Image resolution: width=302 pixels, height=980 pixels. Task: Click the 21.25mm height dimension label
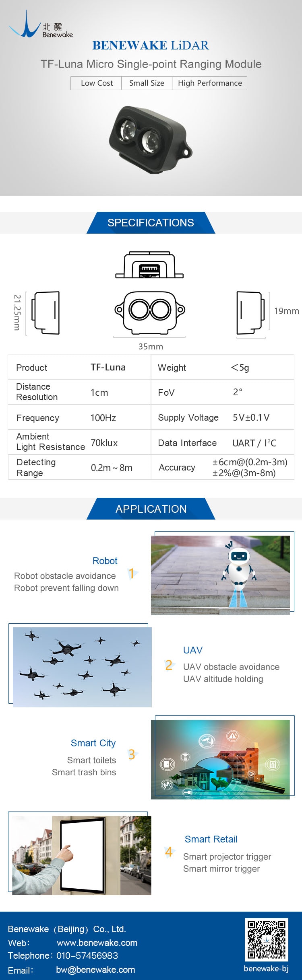(x=17, y=312)
